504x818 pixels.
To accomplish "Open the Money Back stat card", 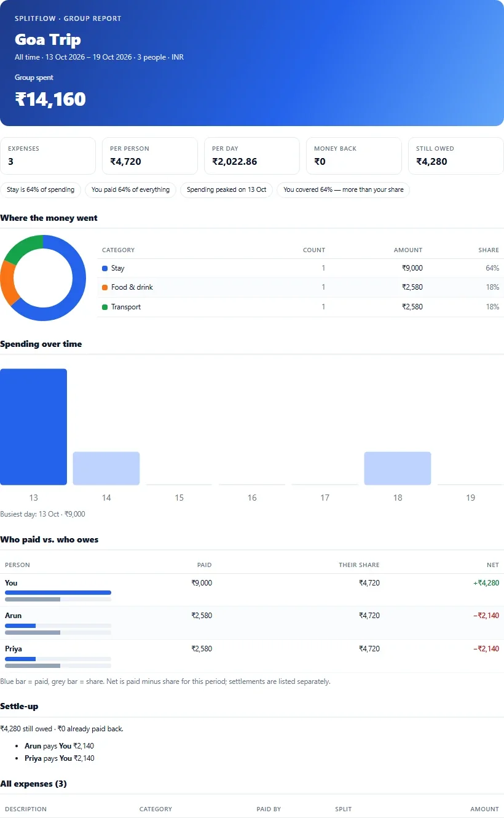I will point(354,156).
